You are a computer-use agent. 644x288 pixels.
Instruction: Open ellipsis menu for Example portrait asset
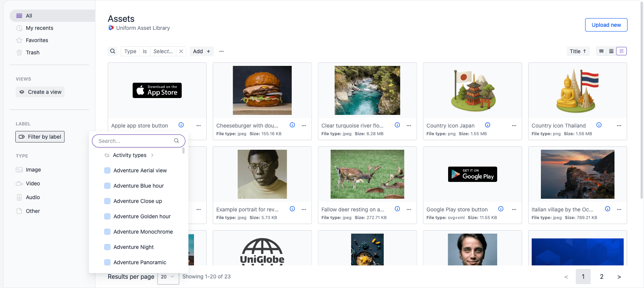[304, 209]
